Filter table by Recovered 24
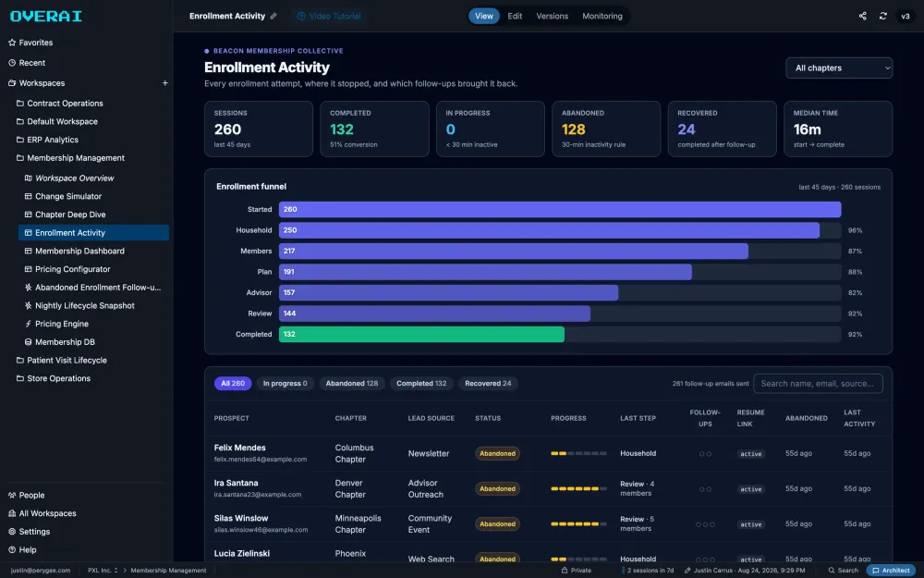 488,384
